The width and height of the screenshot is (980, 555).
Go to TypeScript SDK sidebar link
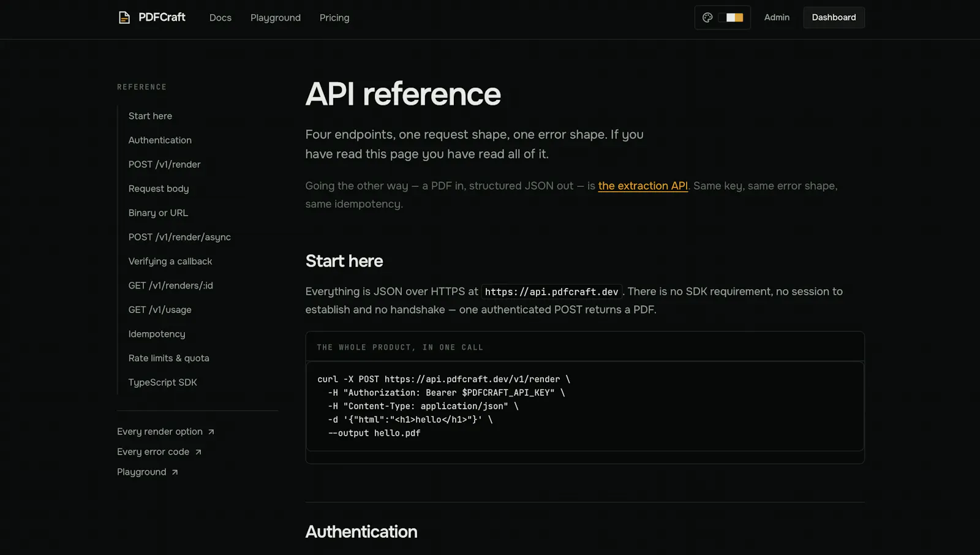click(163, 382)
